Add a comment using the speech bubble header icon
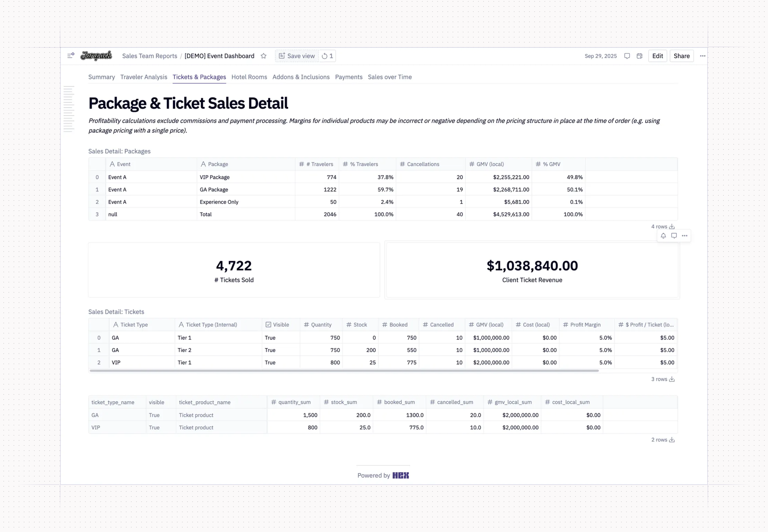The height and width of the screenshot is (532, 768). coord(627,56)
